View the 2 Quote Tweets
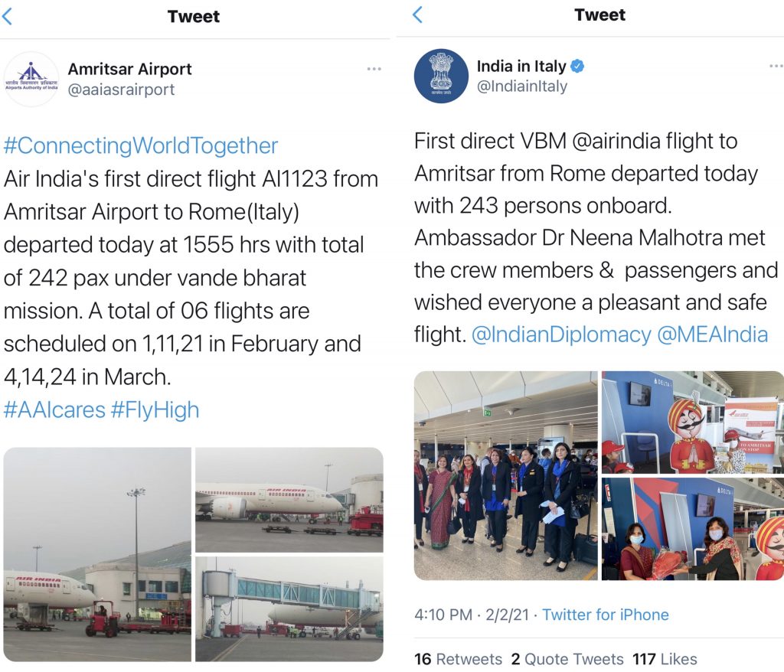Screen dimensions: 784x672 point(567,659)
